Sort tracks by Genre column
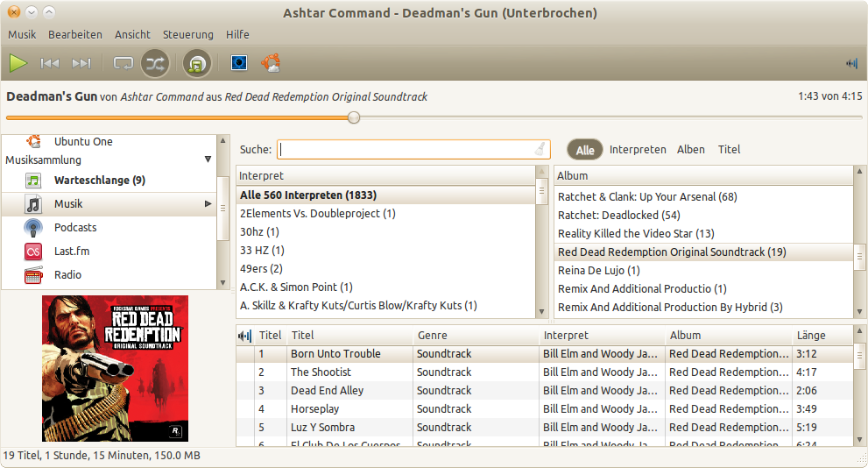The image size is (868, 468). [x=476, y=335]
